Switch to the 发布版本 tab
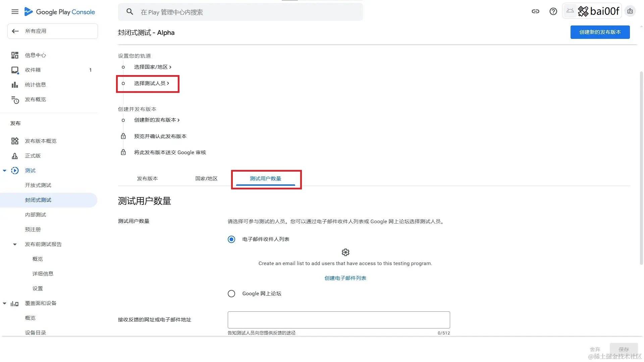 click(147, 179)
